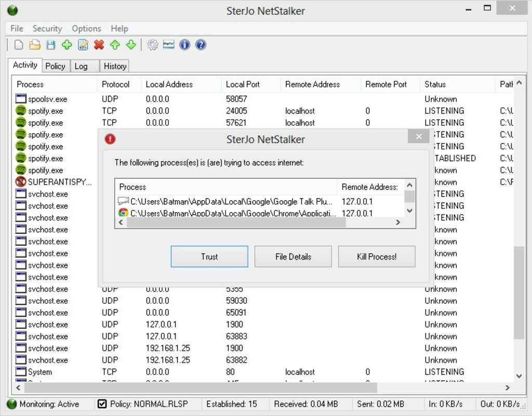Select spotify.exe with local port 57621

tap(263, 123)
